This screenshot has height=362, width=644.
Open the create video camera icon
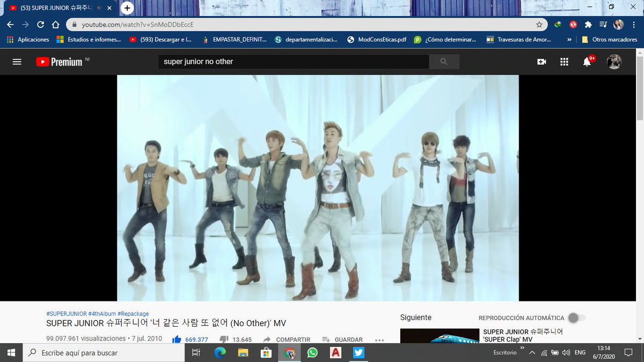pos(541,62)
